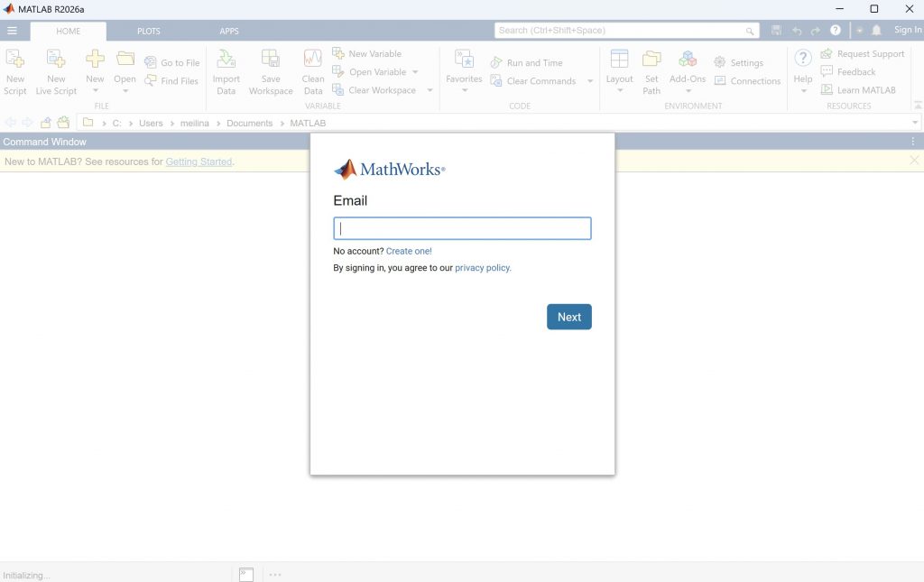Click Learn MATLAB
Screen dimensions: 924x582
point(859,90)
